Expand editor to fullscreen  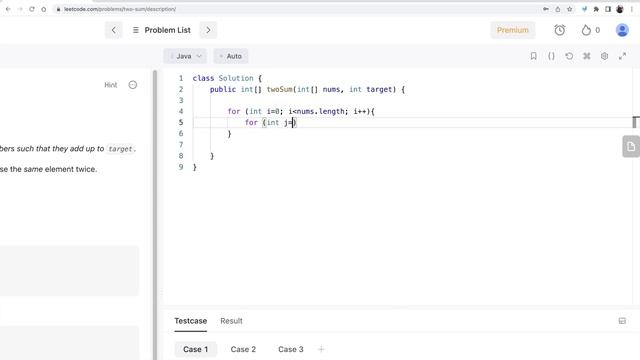coord(622,56)
